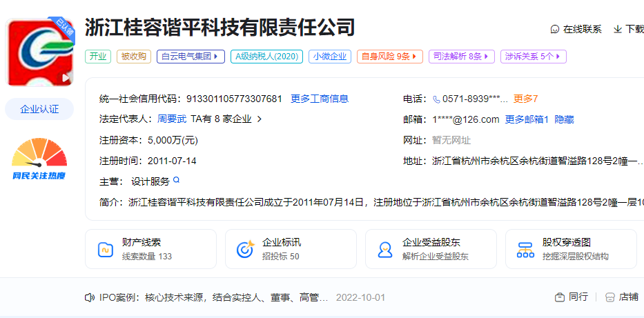
Task: Click the chat bubble icon beside 在线联系
Action: (555, 29)
